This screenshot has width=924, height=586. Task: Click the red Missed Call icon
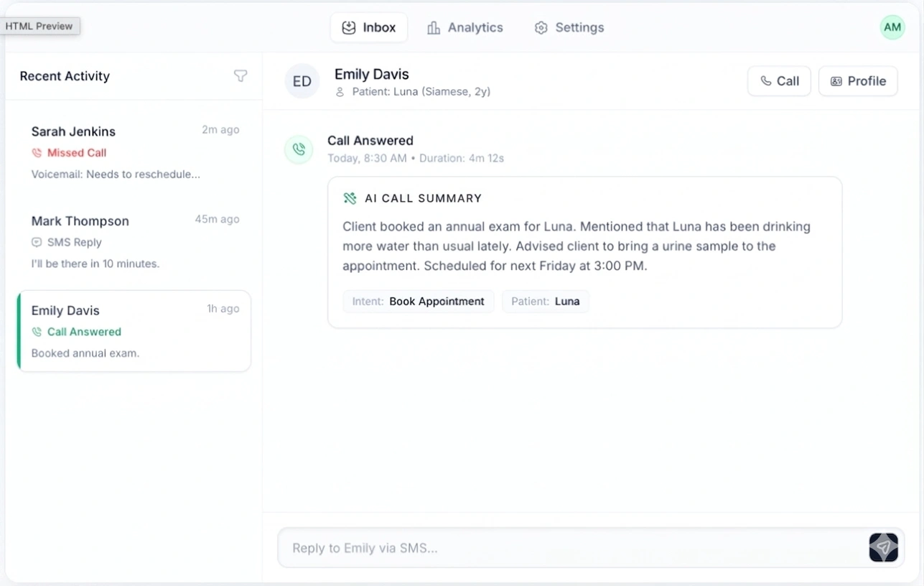37,153
